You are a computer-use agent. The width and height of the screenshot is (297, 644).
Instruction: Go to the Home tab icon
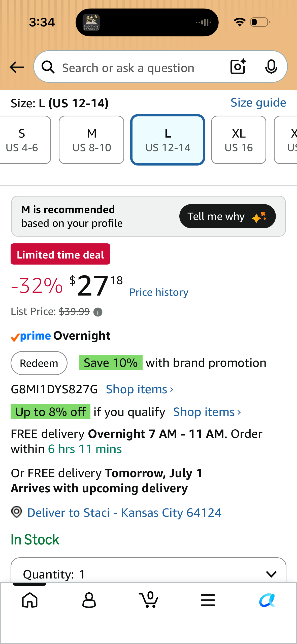tap(30, 600)
